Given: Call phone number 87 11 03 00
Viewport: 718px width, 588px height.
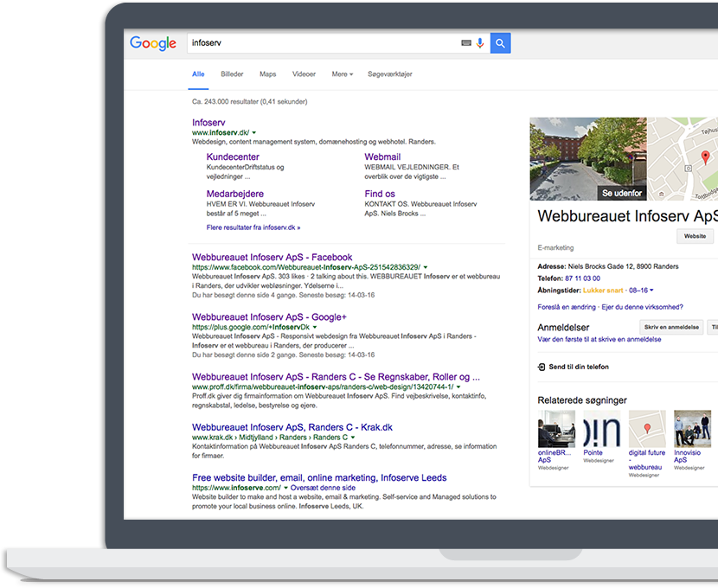Looking at the screenshot, I should point(582,278).
